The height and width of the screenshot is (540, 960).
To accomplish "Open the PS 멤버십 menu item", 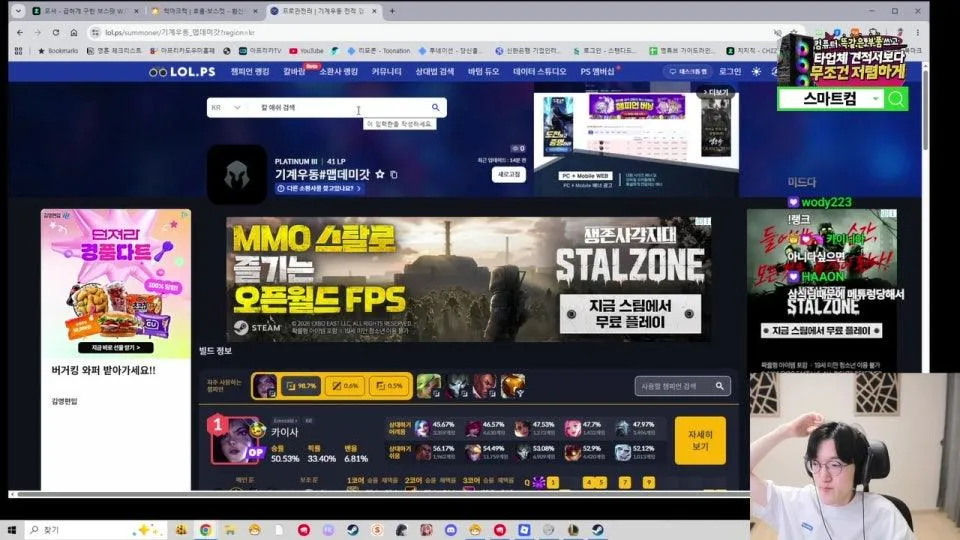I will [597, 72].
